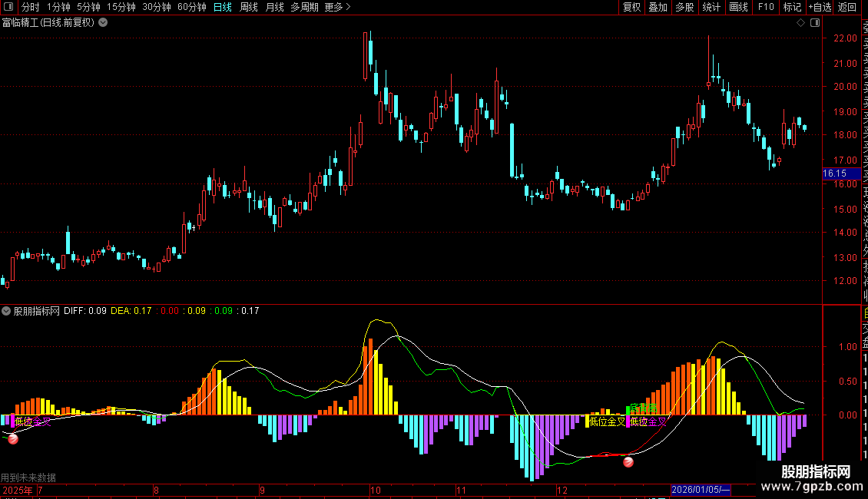Select the 5分钟 period
Image resolution: width=868 pixels, height=499 pixels.
point(88,7)
